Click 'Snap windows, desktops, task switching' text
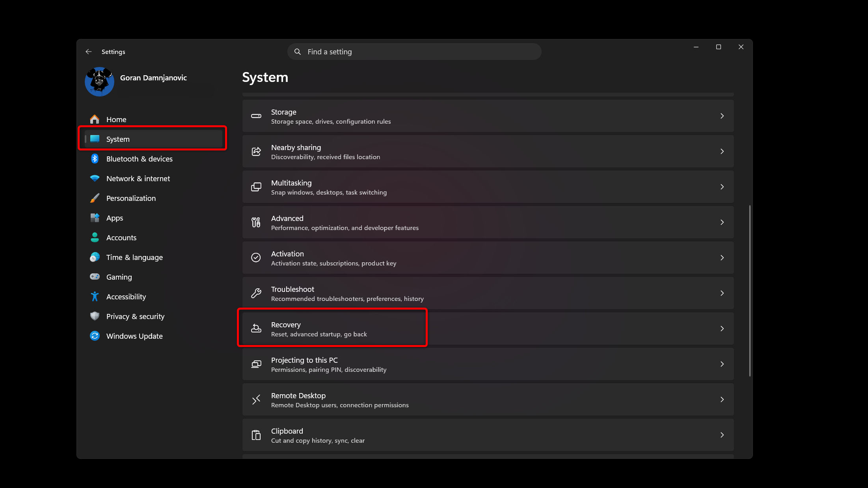Screen dimensions: 868x488 (329, 193)
